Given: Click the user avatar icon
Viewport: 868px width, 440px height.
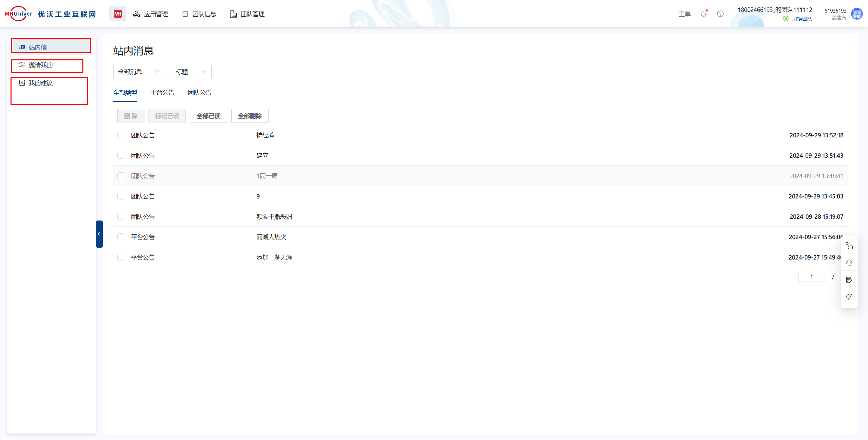Looking at the screenshot, I should point(857,14).
